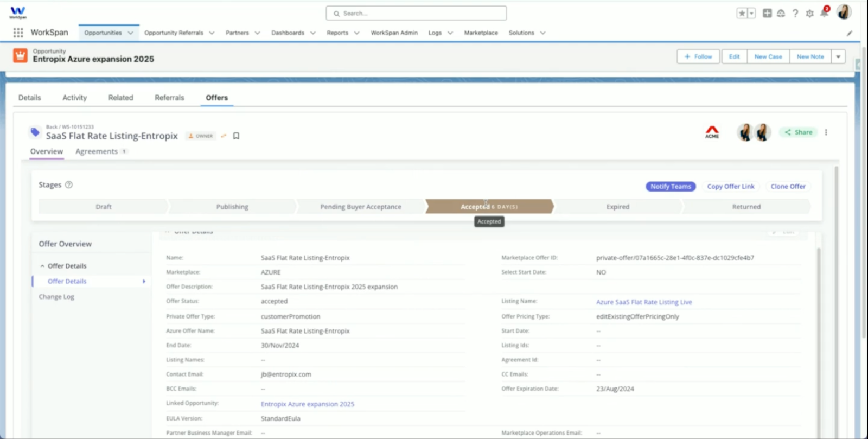Expand the Partners nav dropdown chevron
This screenshot has width=868, height=439.
coord(257,33)
